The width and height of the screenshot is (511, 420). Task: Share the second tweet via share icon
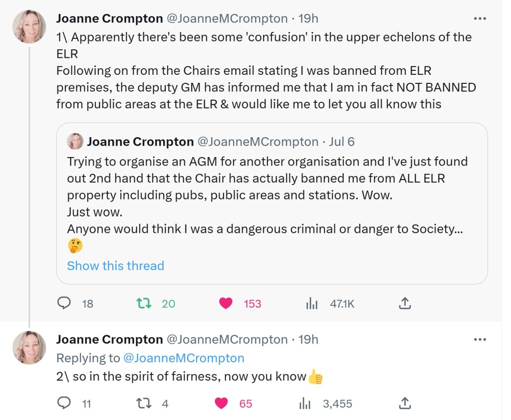click(405, 404)
